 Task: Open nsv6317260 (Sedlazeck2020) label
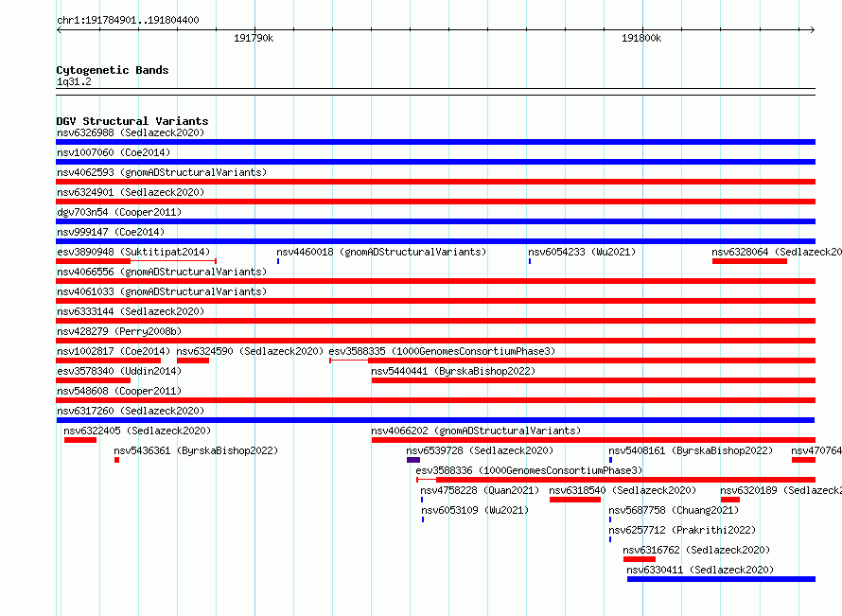point(131,411)
